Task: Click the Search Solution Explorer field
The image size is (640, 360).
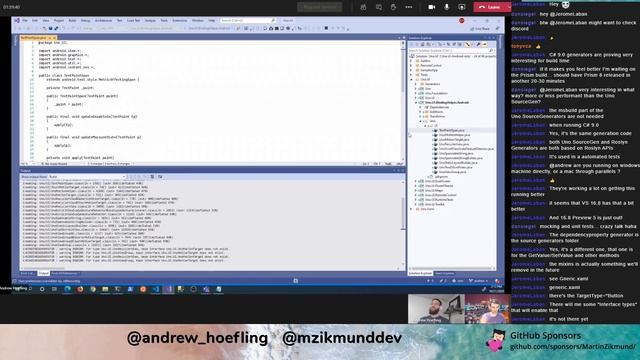Action: pos(452,51)
